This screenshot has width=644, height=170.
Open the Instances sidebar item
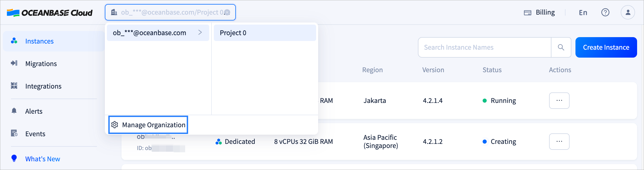[x=39, y=41]
